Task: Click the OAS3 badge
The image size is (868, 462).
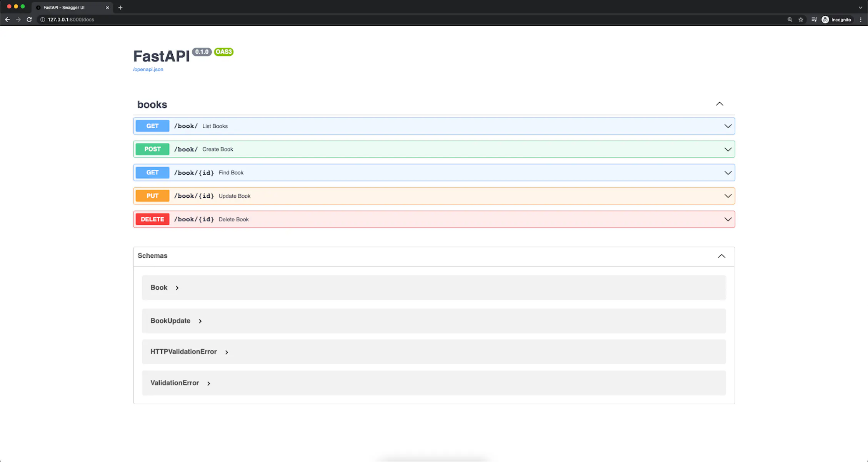Action: point(223,52)
